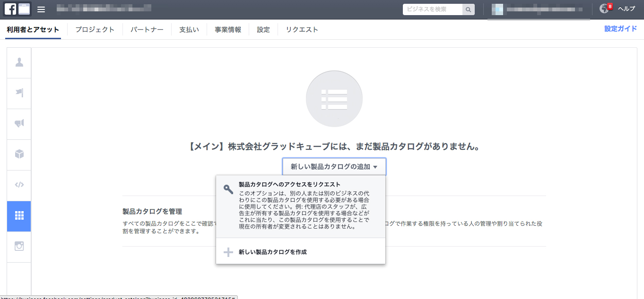Select the Apps cube sidebar icon
The width and height of the screenshot is (644, 299).
point(19,154)
